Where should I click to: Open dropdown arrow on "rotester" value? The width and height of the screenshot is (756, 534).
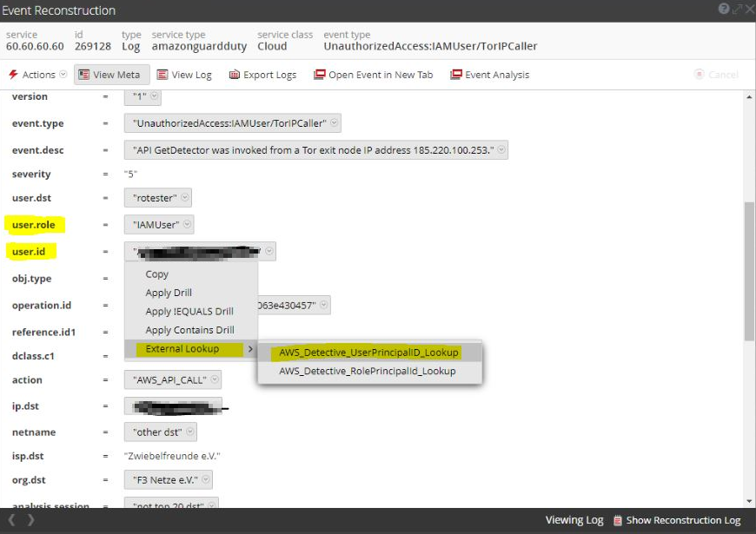[x=185, y=198]
